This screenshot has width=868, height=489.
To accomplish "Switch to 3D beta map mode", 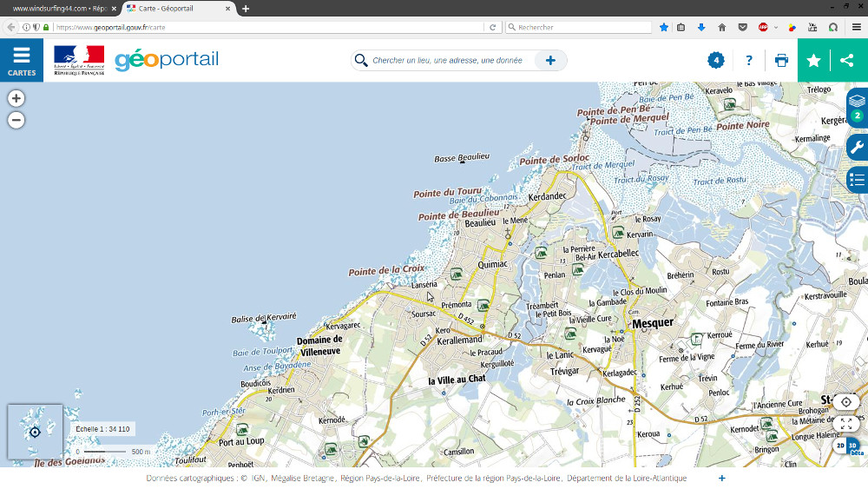I will pyautogui.click(x=853, y=446).
